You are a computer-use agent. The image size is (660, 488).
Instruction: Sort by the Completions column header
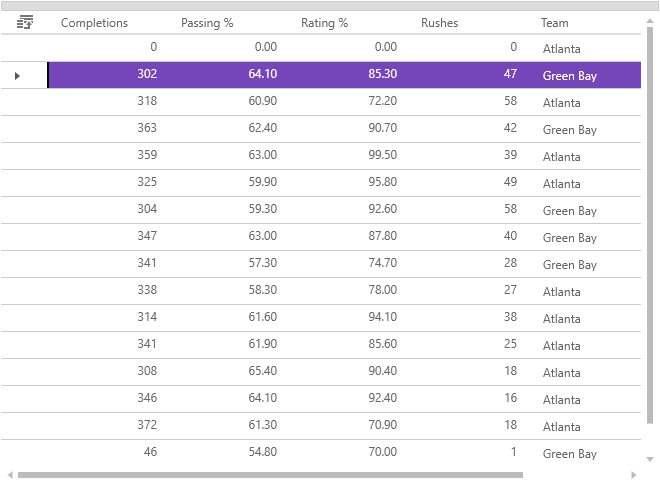[x=95, y=23]
